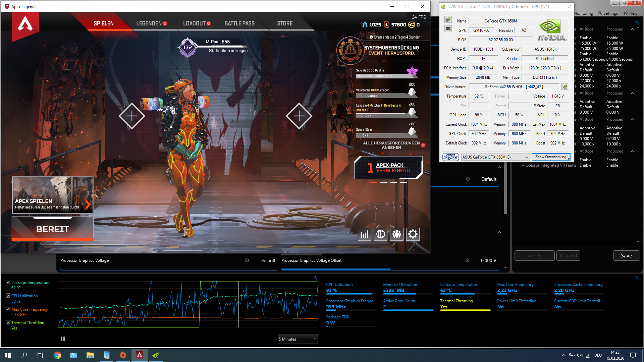The width and height of the screenshot is (644, 362).
Task: Click the green driver icon beside Driver Version
Action: pyautogui.click(x=565, y=86)
